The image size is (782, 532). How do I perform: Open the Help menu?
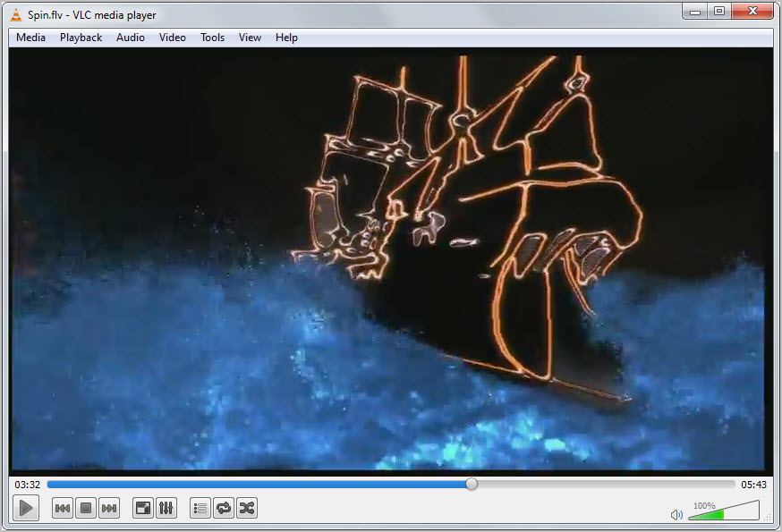coord(286,38)
